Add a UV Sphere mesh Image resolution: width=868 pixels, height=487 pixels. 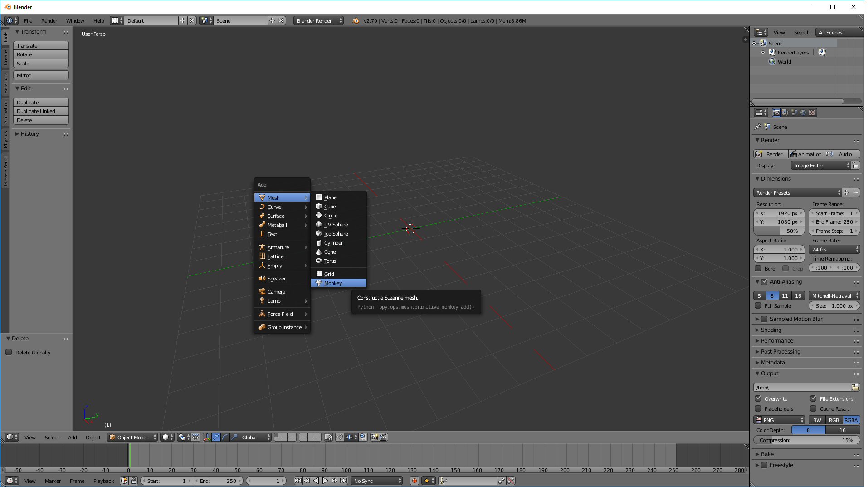pos(339,225)
